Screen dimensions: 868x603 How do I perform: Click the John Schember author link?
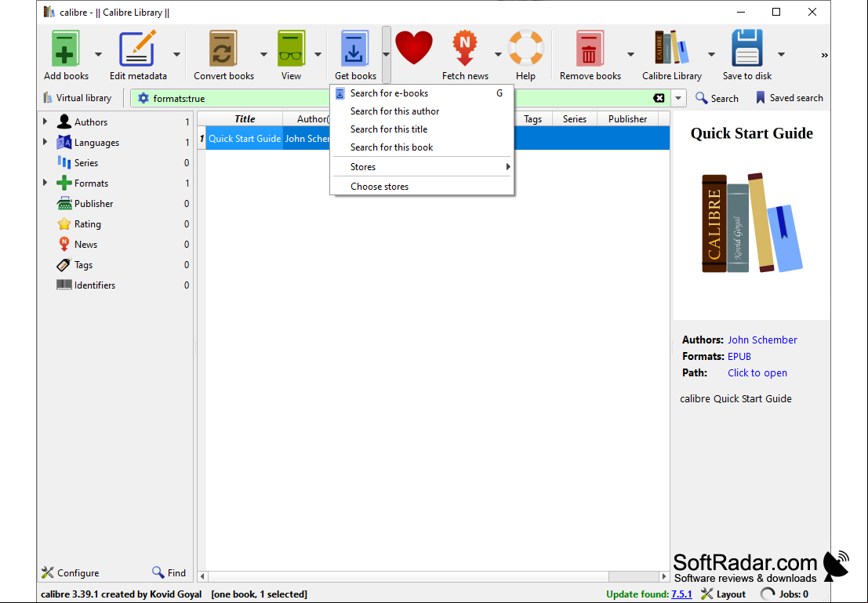pos(762,340)
